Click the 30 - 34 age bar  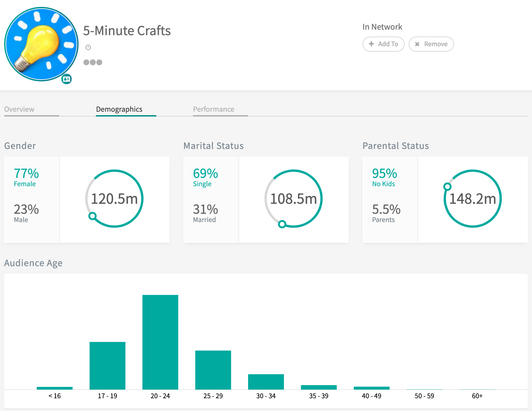266,382
